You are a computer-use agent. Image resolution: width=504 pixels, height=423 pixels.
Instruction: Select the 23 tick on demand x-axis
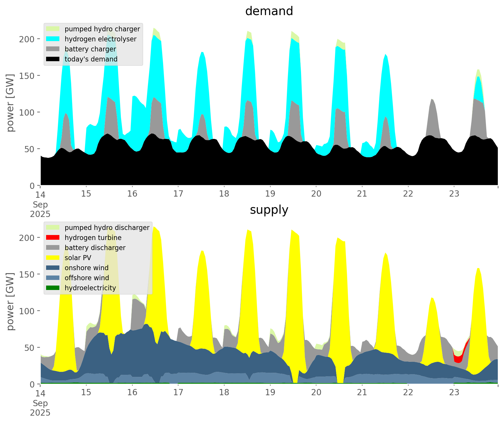pyautogui.click(x=454, y=194)
